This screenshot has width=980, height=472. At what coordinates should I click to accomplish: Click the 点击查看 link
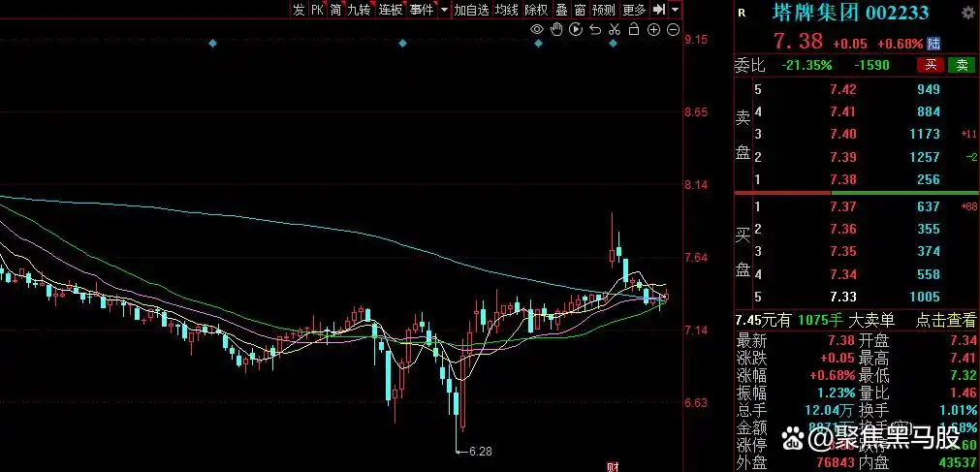click(946, 321)
